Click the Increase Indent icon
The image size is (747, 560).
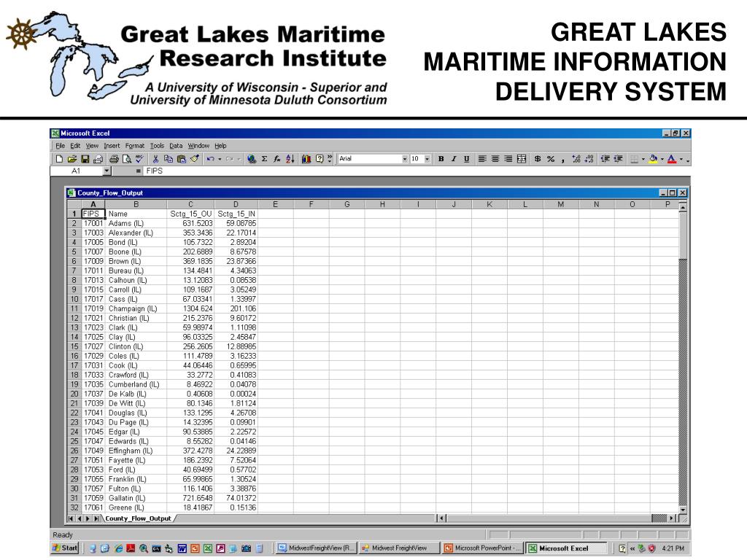(619, 159)
